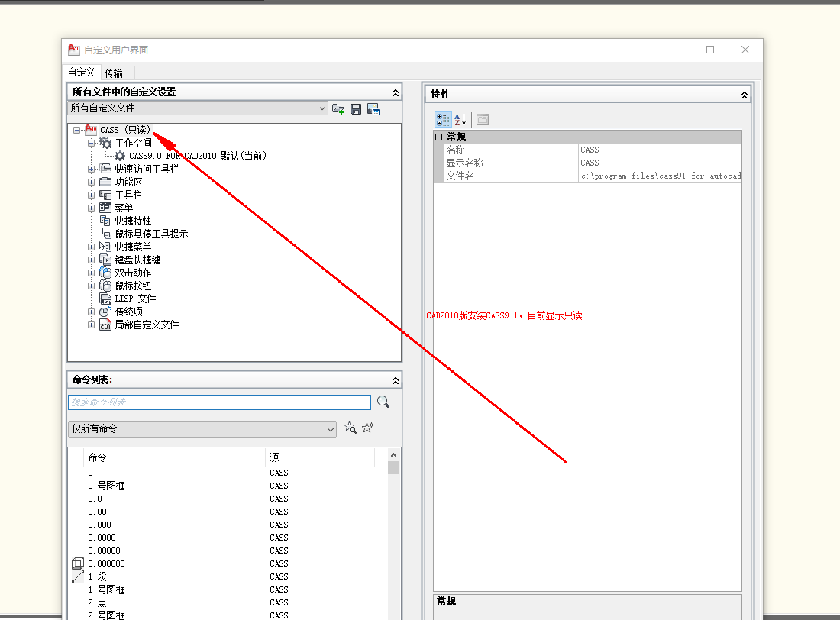Expand the 快捷菜单 node
Screen dimensions: 840x620
(x=91, y=247)
